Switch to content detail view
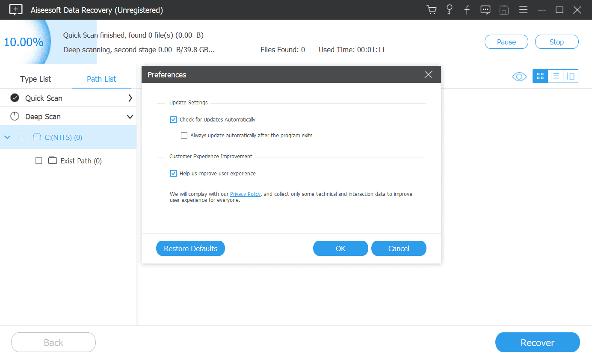The image size is (592, 364). [571, 76]
